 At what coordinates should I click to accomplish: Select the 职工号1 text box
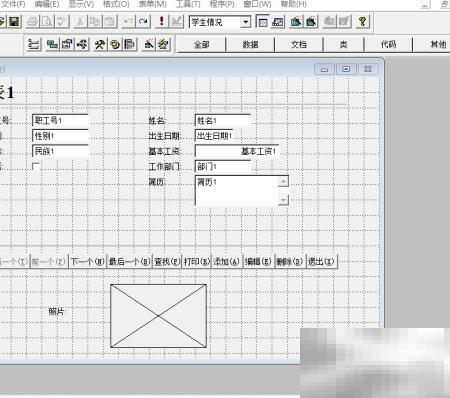click(x=60, y=120)
